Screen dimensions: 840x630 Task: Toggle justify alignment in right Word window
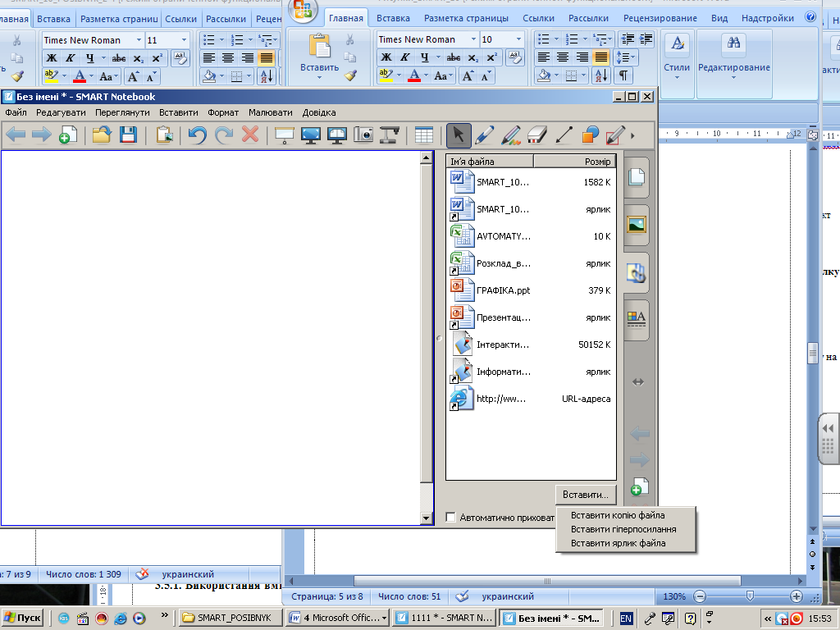point(601,57)
